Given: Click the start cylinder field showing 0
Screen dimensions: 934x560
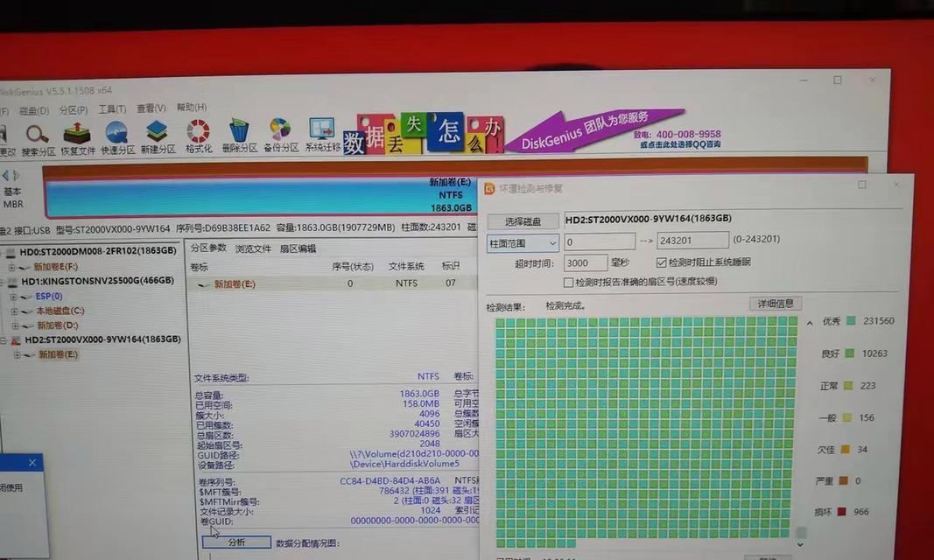Looking at the screenshot, I should coord(600,241).
